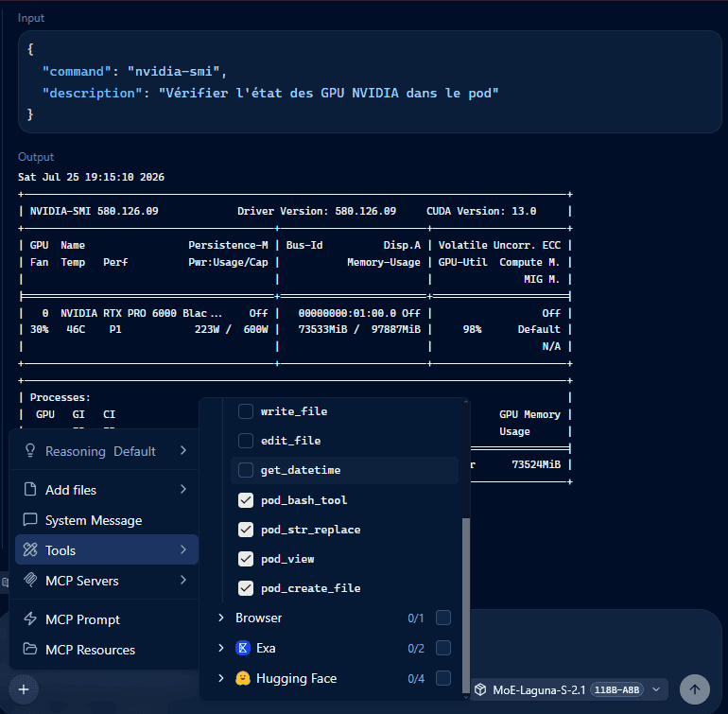Click scrollbar down arrow in tools list

pos(466,696)
